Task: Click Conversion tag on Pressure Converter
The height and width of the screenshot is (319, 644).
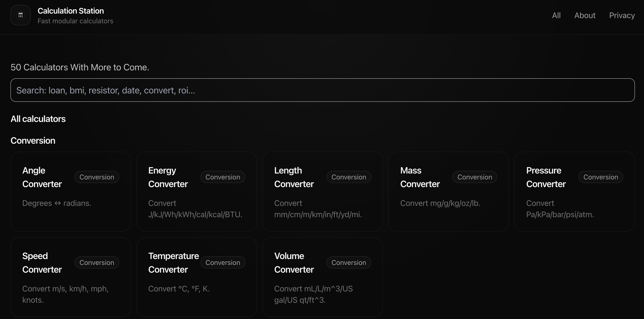Action: coord(601,177)
